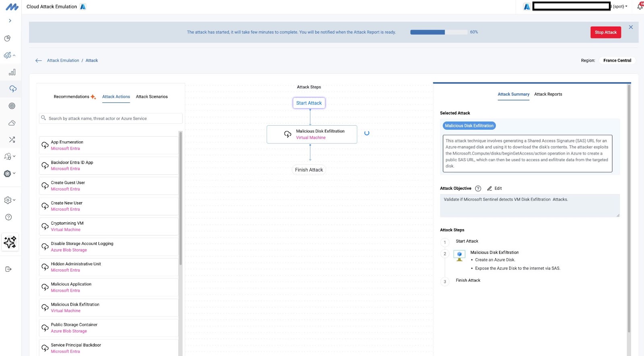Select the Public Storage Container action
Viewport: 644px width, 356px height.
pos(109,328)
